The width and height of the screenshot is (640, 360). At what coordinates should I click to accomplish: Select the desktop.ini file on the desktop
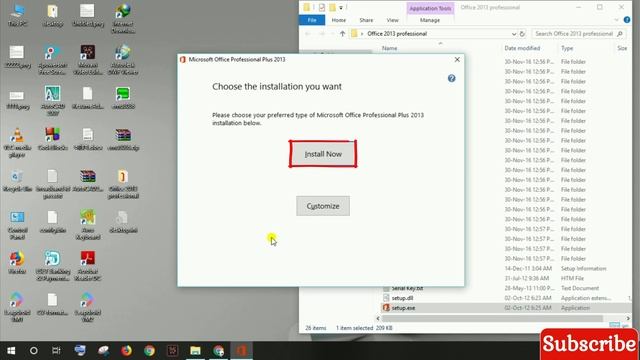[x=123, y=222]
